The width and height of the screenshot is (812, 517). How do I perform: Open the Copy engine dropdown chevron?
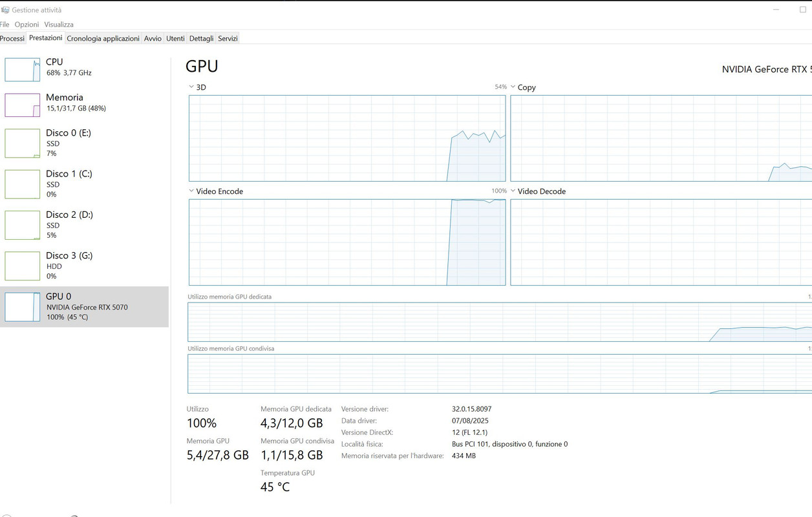coord(513,87)
